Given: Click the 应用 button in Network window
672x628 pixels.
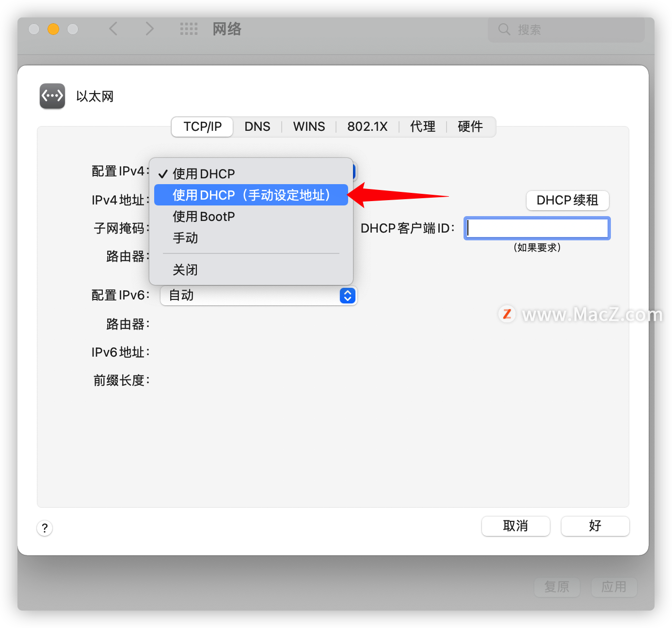Looking at the screenshot, I should pyautogui.click(x=614, y=587).
